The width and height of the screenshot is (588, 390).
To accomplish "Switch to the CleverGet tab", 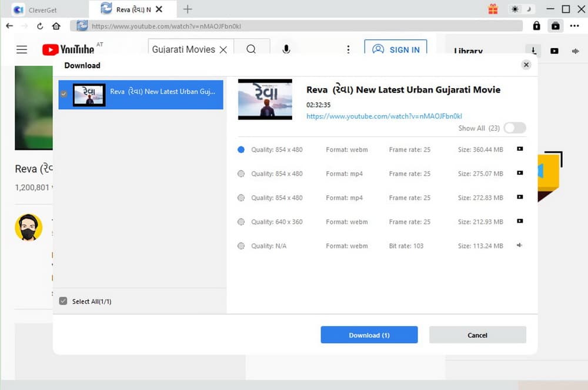I will click(44, 9).
